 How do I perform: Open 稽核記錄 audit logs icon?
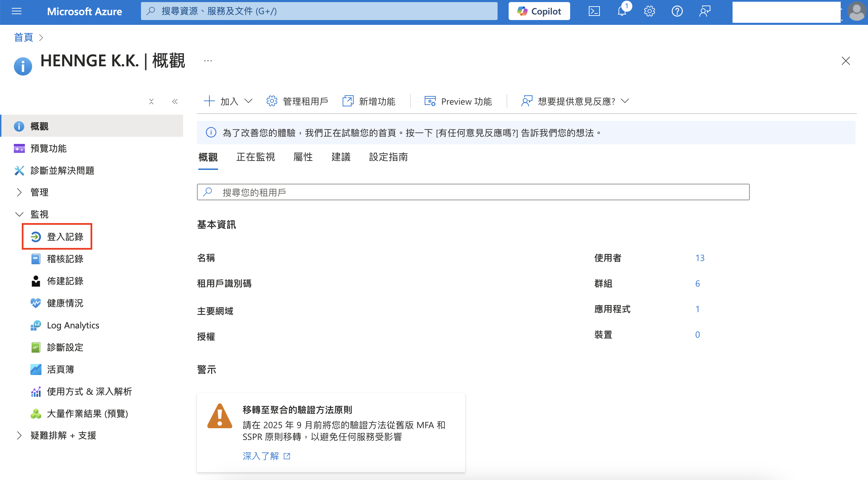coord(36,259)
